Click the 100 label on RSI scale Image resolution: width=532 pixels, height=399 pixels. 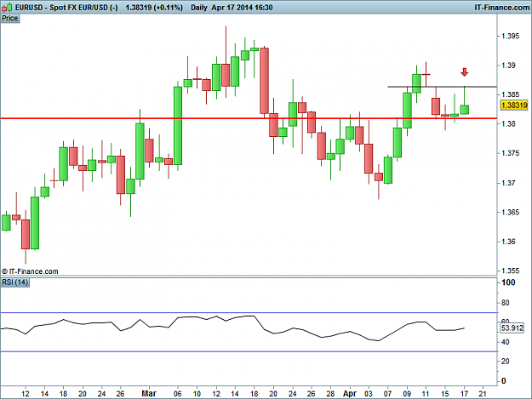(x=508, y=282)
